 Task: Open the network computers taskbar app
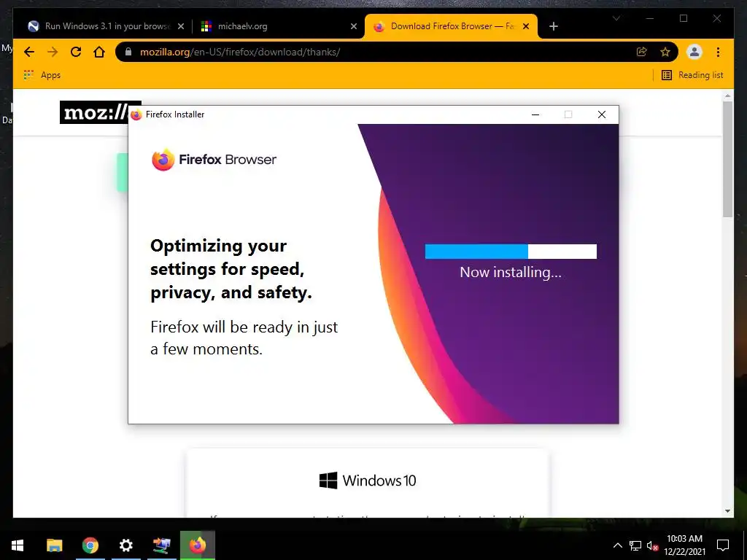(x=161, y=545)
